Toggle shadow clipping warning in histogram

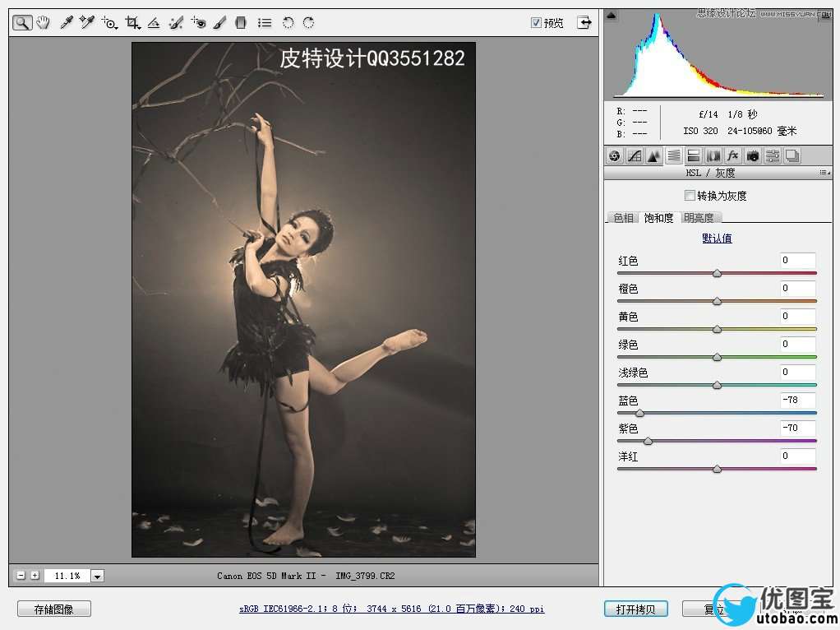tap(611, 15)
